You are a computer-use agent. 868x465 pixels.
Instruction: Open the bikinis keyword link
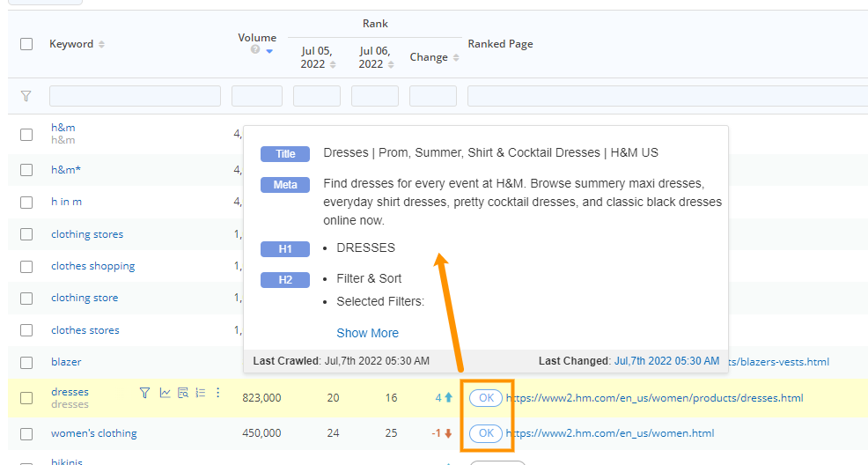(x=67, y=461)
